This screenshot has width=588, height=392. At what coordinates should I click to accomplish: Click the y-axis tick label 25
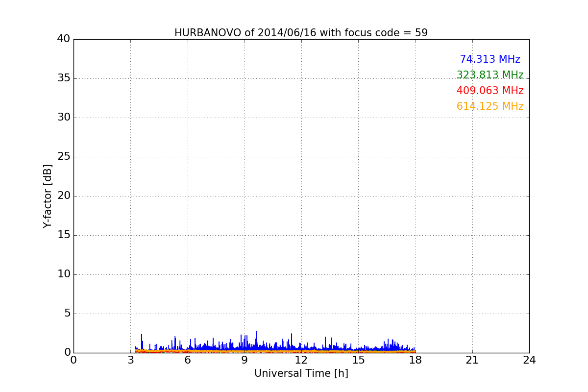coord(64,157)
